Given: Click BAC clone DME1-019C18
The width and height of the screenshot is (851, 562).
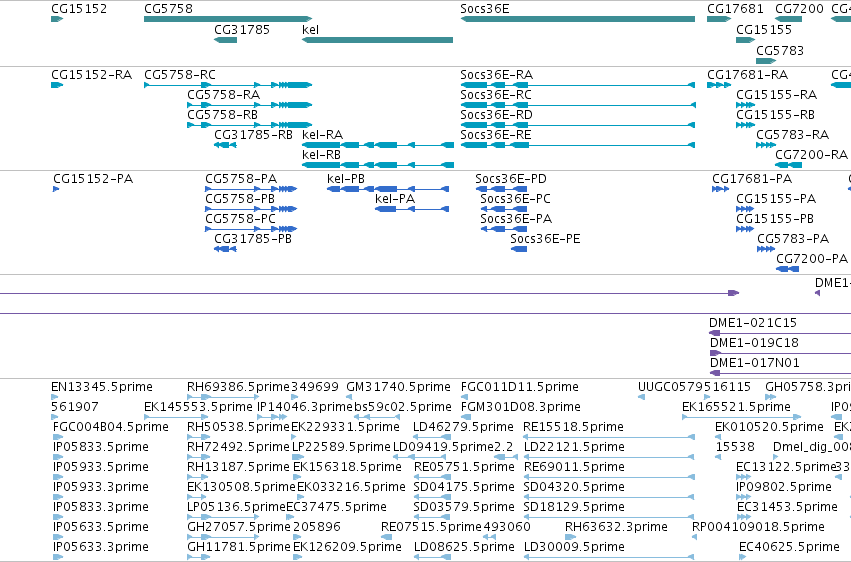Looking at the screenshot, I should [x=780, y=353].
